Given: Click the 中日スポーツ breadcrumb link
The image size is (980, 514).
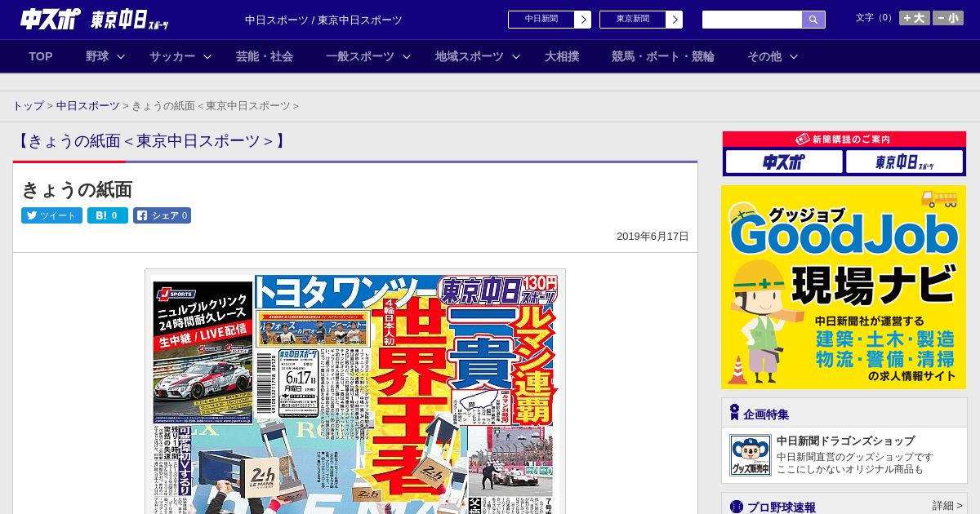Looking at the screenshot, I should coord(88,106).
